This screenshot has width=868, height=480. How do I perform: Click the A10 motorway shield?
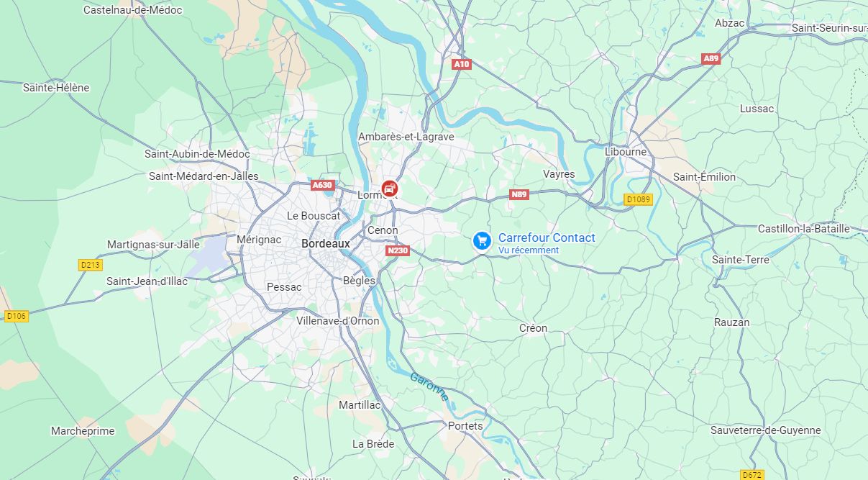point(462,64)
